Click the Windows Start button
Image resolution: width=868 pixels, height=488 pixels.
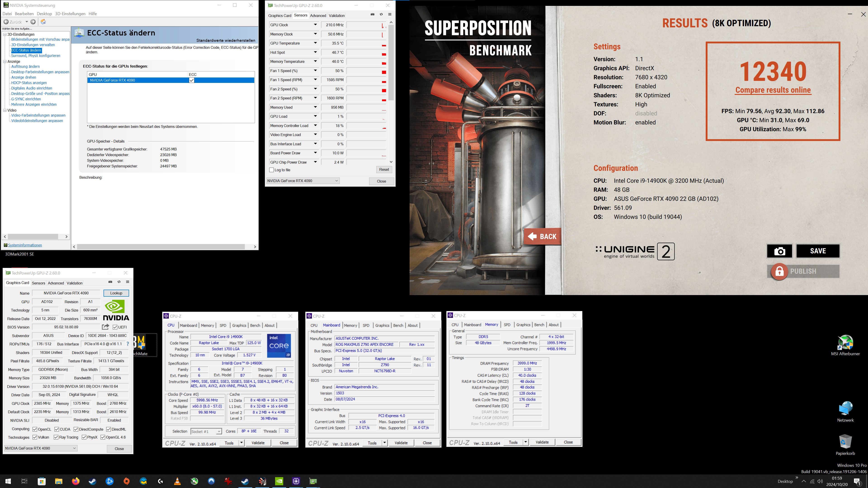(x=8, y=481)
